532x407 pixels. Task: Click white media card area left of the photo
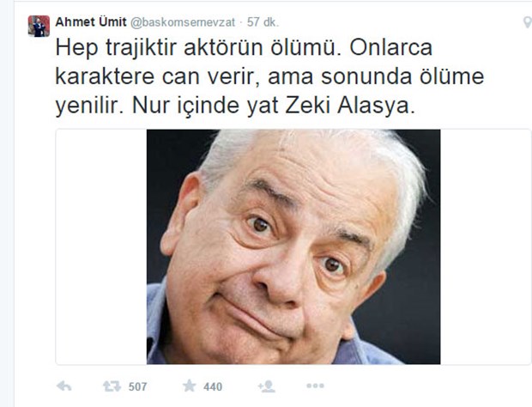101,246
